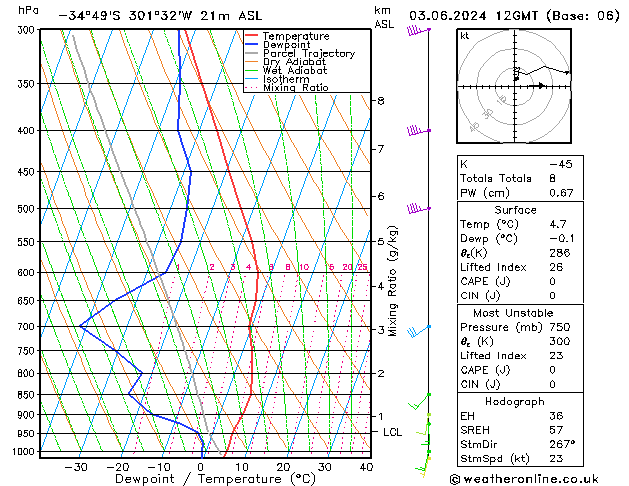Select the surface Dewp value -0.1
This screenshot has width=629, height=486.
click(562, 239)
